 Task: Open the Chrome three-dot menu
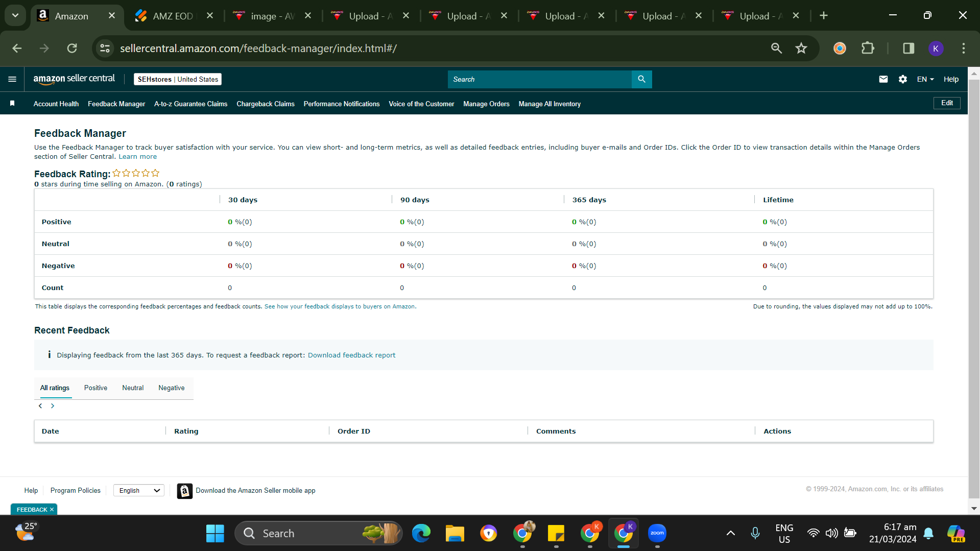963,48
